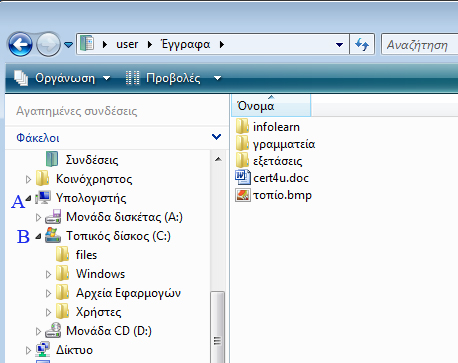Screen dimensions: 458x363
Task: Open the address bar history dropdown
Action: (x=339, y=44)
